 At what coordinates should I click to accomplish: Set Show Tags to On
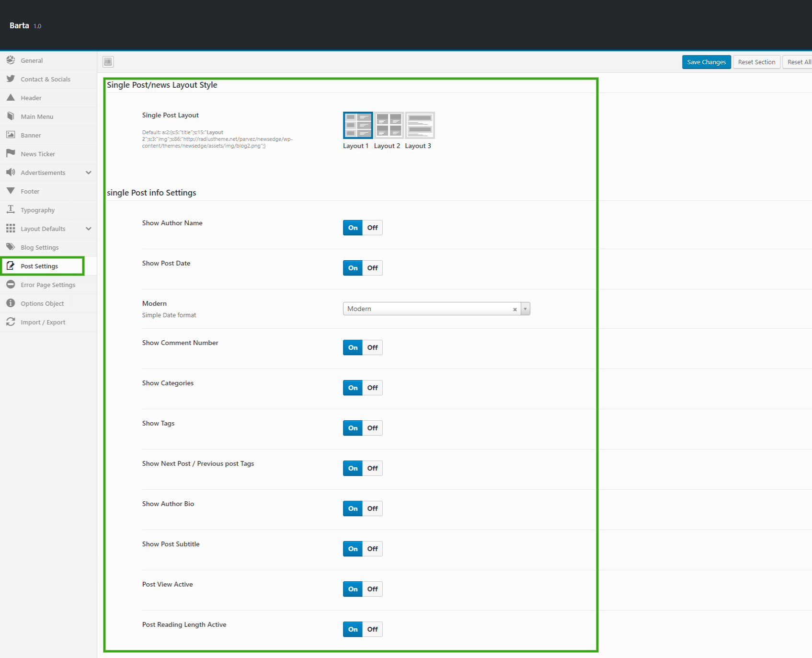pos(353,428)
